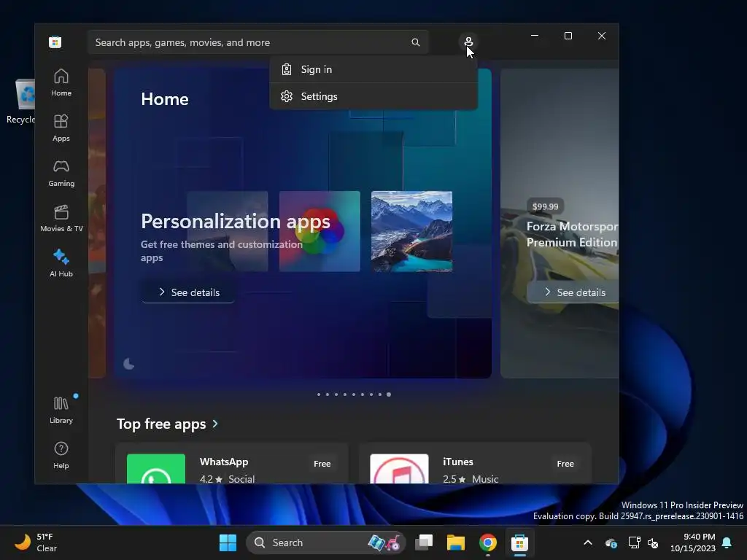Open the Gaming section
This screenshot has height=560, width=747.
(61, 174)
